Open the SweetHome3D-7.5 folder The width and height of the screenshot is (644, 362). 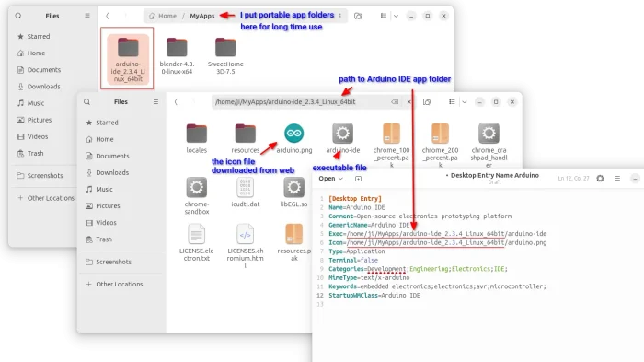click(225, 56)
